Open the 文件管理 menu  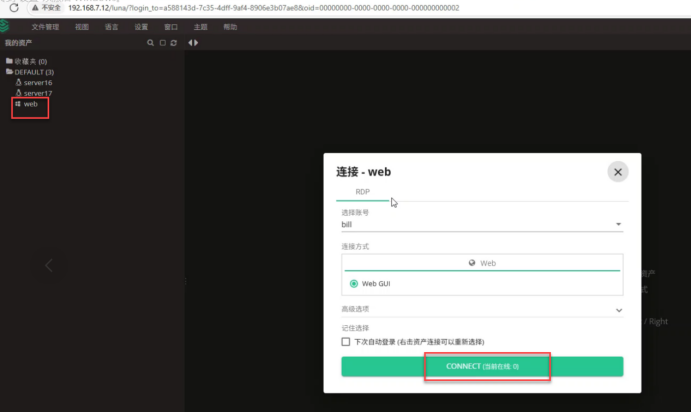(45, 27)
